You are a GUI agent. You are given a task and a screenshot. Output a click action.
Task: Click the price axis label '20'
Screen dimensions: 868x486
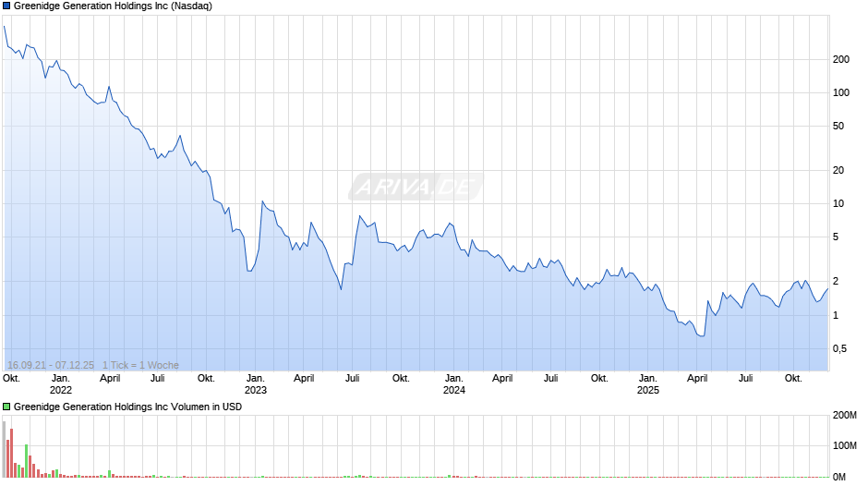coord(838,171)
